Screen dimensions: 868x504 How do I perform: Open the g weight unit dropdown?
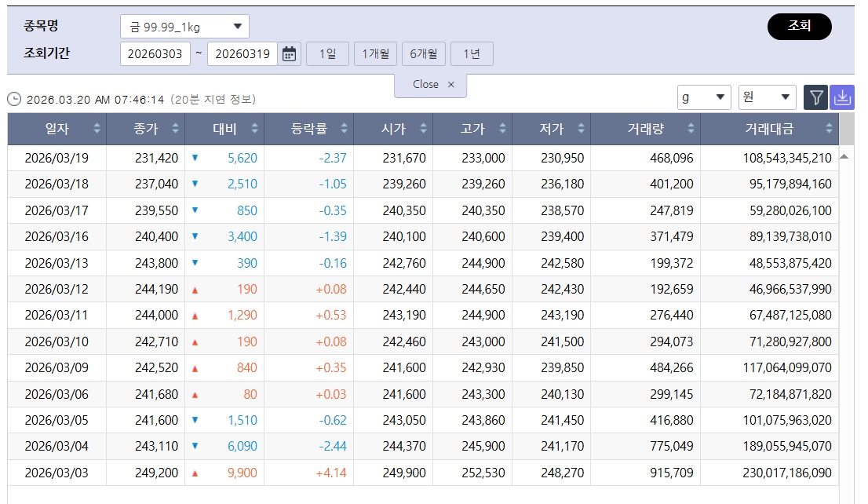(x=704, y=97)
